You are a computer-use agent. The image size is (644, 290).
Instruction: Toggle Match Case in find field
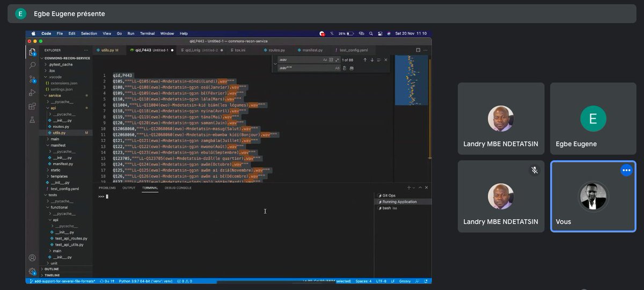325,60
